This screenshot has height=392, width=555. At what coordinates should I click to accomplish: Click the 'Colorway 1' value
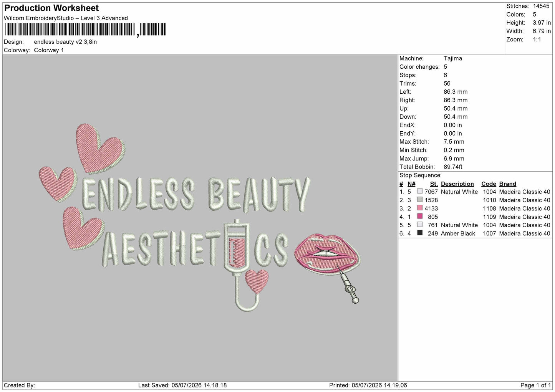(49, 50)
